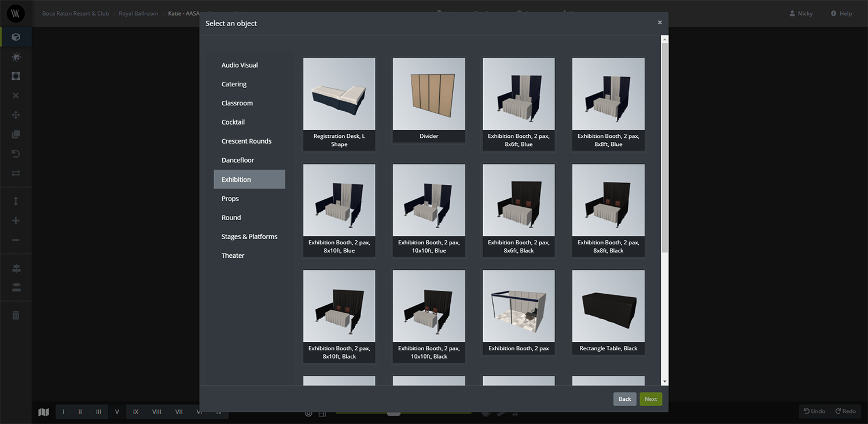The height and width of the screenshot is (424, 868).
Task: Click Royal Ballroom breadcrumb
Action: 138,13
